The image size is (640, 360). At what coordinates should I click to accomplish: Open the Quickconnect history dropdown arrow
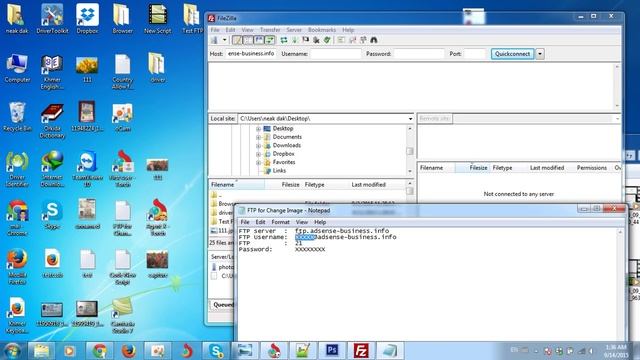click(540, 54)
